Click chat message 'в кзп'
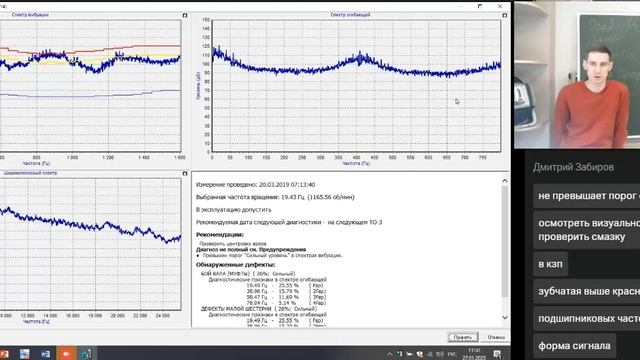Viewport: 640px width, 360px height. 550,264
